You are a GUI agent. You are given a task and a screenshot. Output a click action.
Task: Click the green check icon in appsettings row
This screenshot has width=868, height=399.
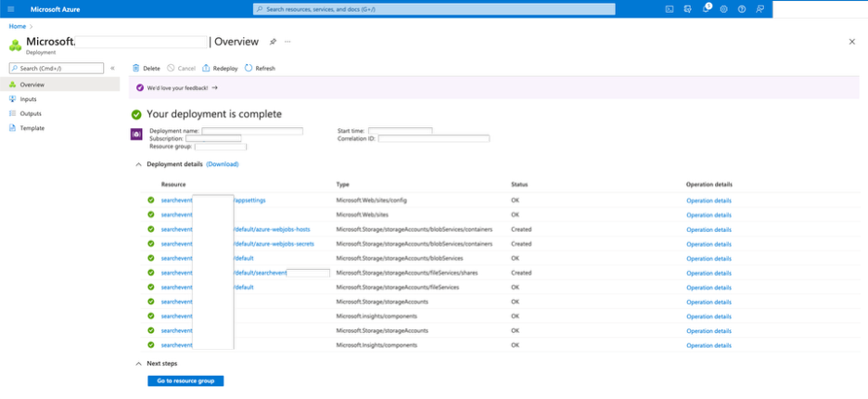point(150,200)
